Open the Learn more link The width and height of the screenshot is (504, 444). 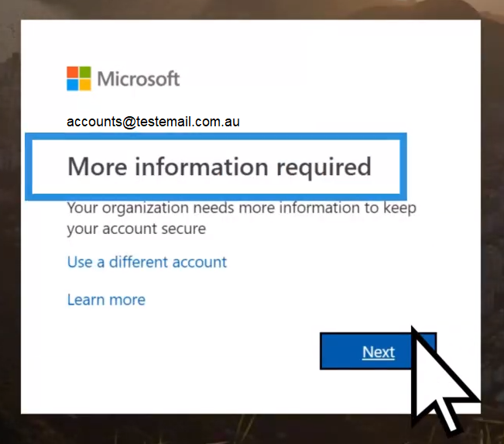coord(106,300)
